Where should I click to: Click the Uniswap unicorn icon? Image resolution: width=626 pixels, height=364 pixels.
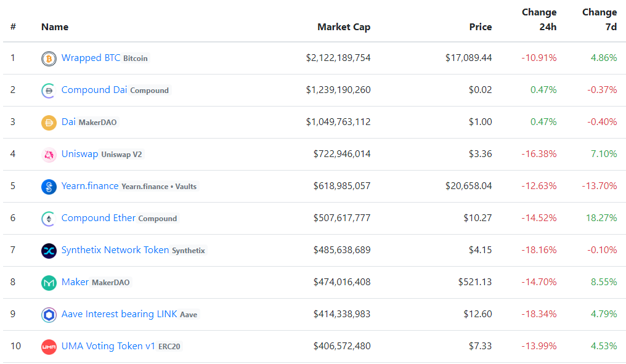[x=49, y=155]
